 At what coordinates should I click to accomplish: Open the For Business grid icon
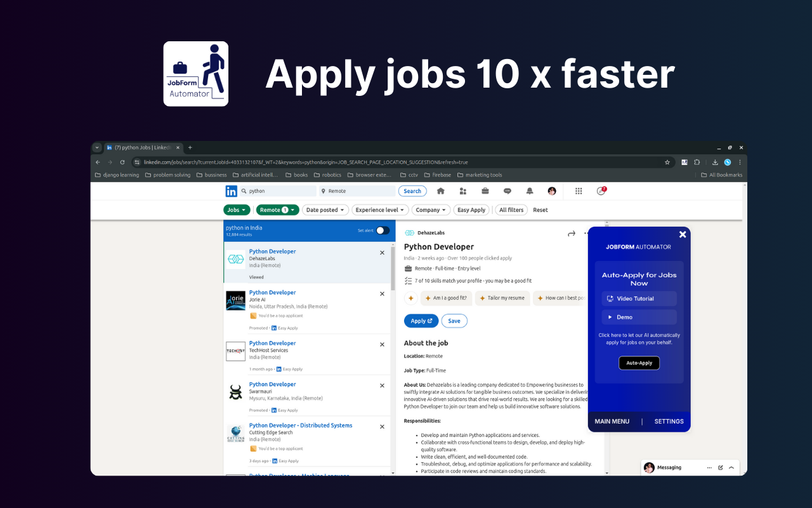579,191
